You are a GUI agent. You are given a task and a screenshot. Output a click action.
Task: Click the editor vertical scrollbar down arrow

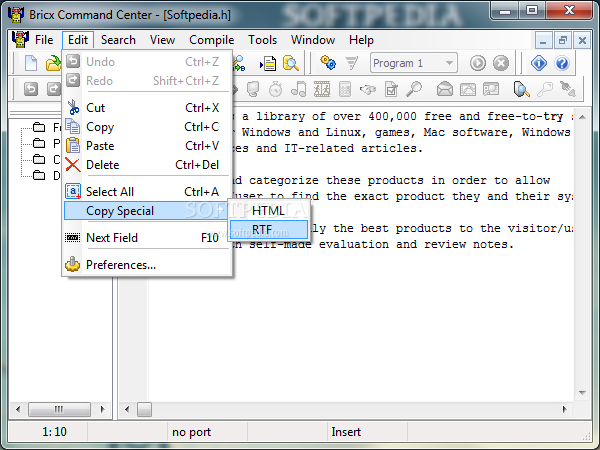pyautogui.click(x=582, y=393)
